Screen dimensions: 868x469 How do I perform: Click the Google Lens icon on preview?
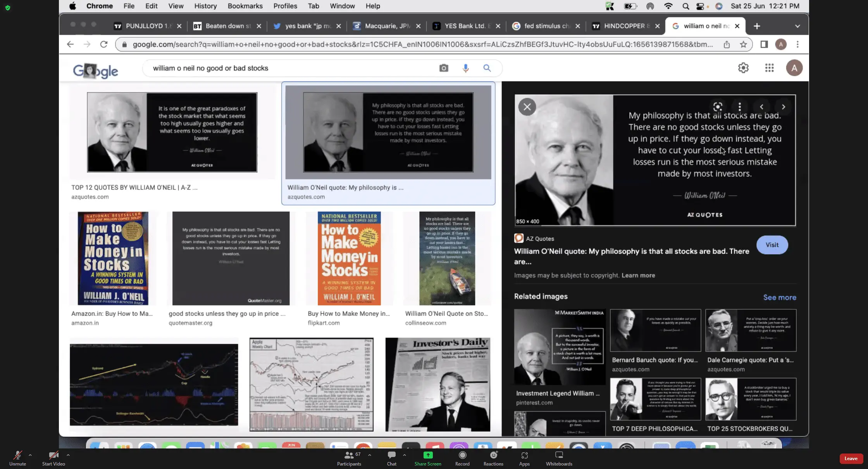718,107
